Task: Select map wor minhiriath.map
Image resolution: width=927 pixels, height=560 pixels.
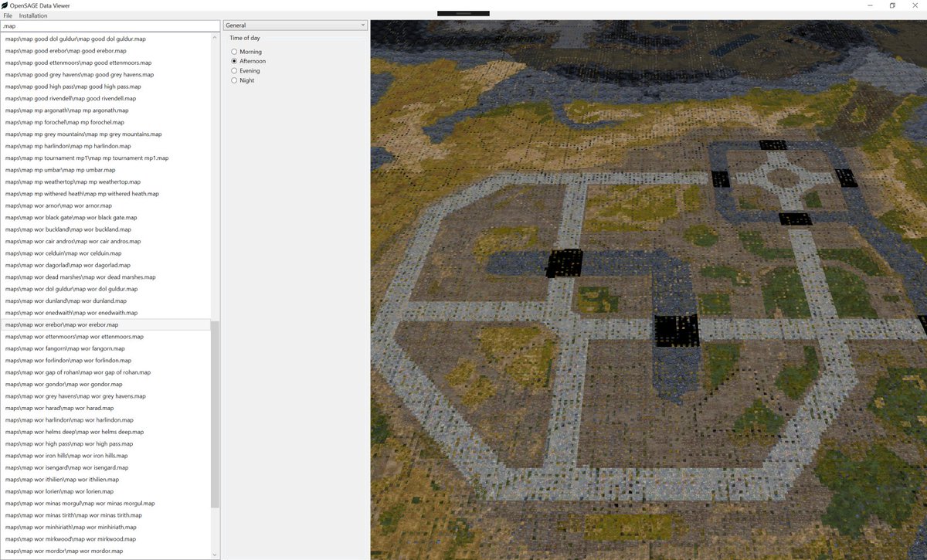Action: pos(106,527)
